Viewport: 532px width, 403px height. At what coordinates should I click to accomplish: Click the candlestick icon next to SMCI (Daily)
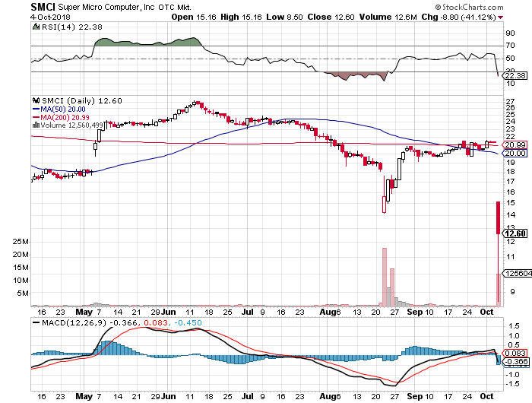pos(36,100)
